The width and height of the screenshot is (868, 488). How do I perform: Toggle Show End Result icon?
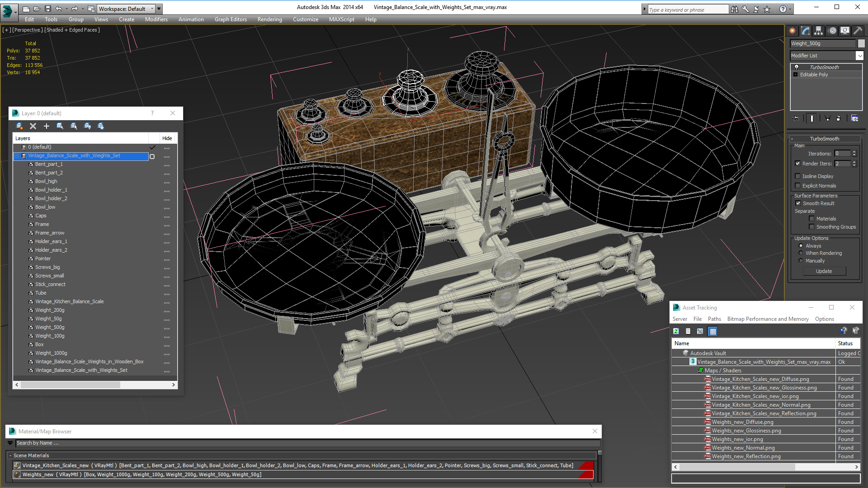[812, 118]
